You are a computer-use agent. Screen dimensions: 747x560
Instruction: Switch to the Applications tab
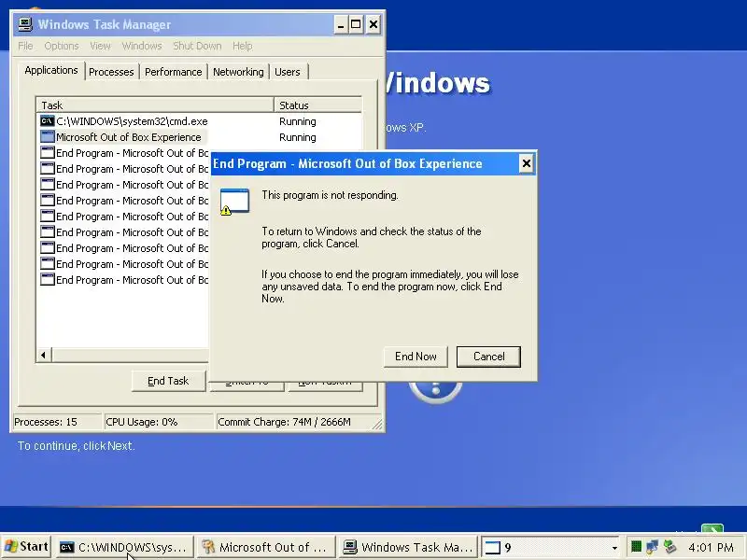[x=51, y=71]
